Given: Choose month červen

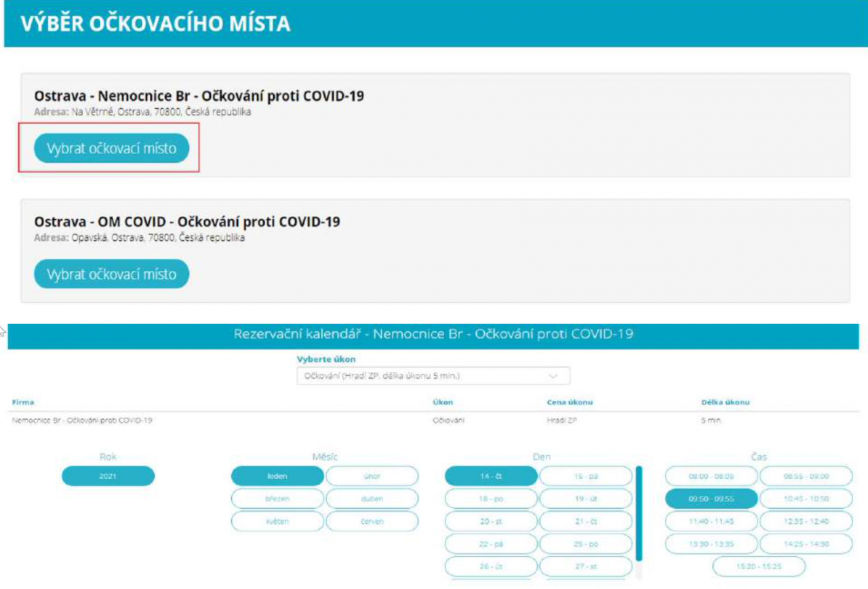Looking at the screenshot, I should tap(372, 521).
